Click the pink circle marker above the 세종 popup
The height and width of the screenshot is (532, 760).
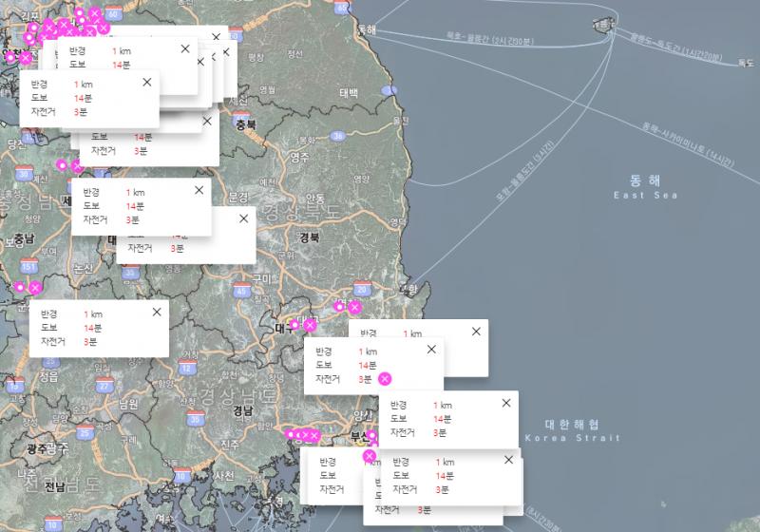pyautogui.click(x=62, y=164)
